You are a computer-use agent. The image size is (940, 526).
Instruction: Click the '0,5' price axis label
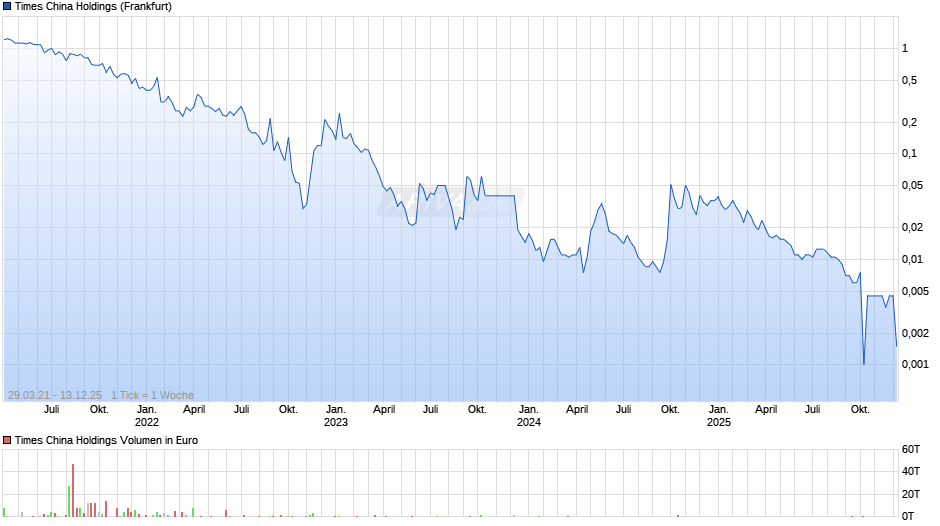(909, 80)
